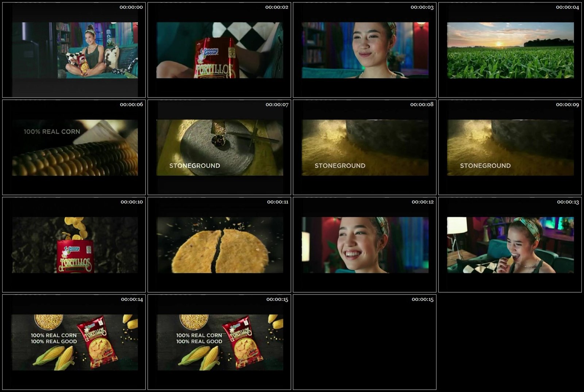
Task: Select the woman eating chip frame 00:00:13
Action: coord(510,245)
